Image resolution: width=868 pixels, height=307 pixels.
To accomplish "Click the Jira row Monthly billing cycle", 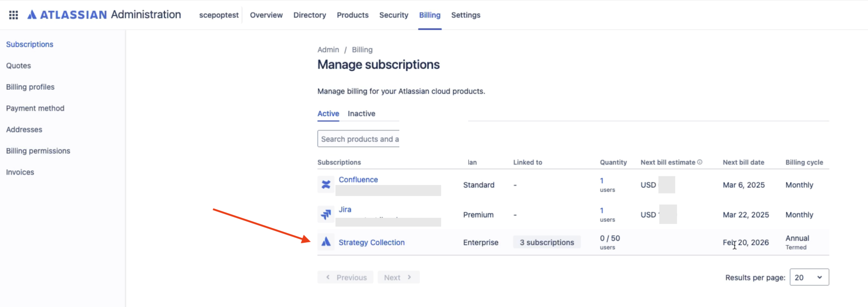I will [799, 215].
